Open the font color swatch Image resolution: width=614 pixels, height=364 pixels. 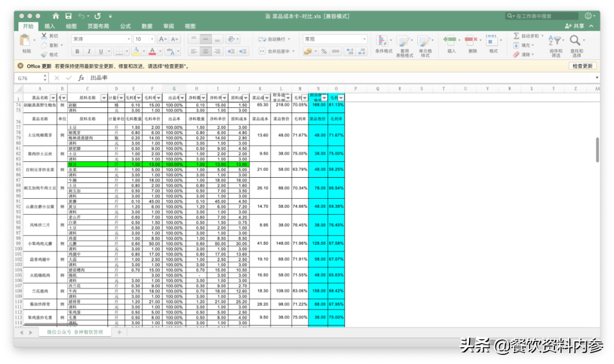(152, 52)
